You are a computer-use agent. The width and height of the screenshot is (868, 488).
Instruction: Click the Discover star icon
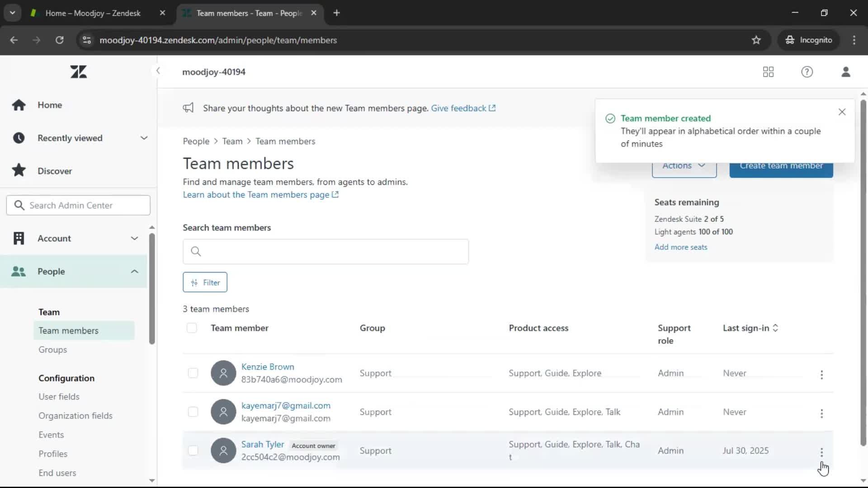coord(19,171)
